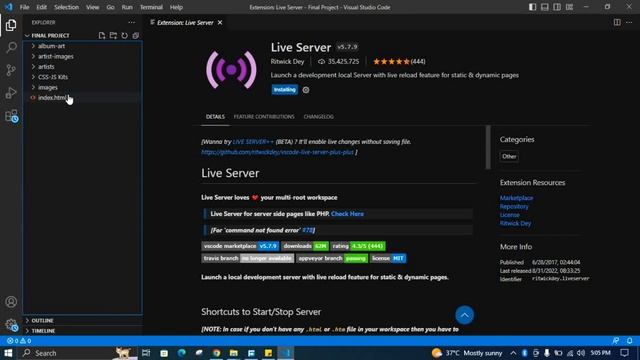Open the Extensions view in activity bar
This screenshot has width=640, height=360.
11,116
